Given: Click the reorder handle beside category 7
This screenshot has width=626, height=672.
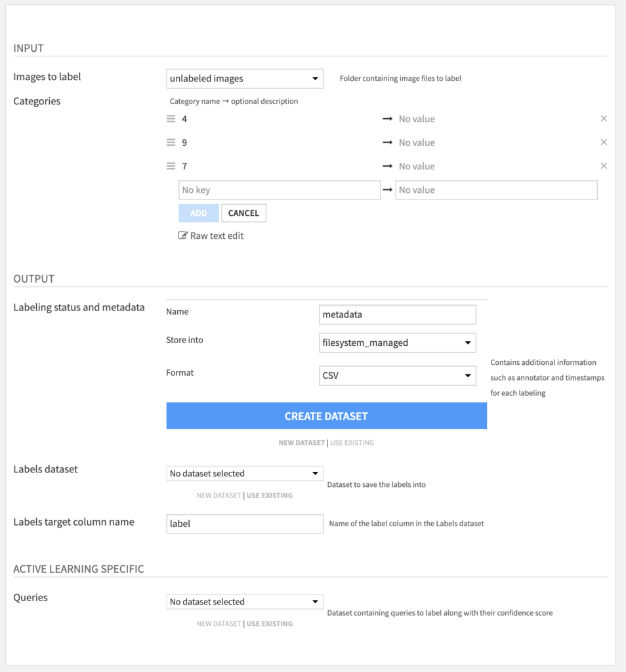Looking at the screenshot, I should pos(171,166).
